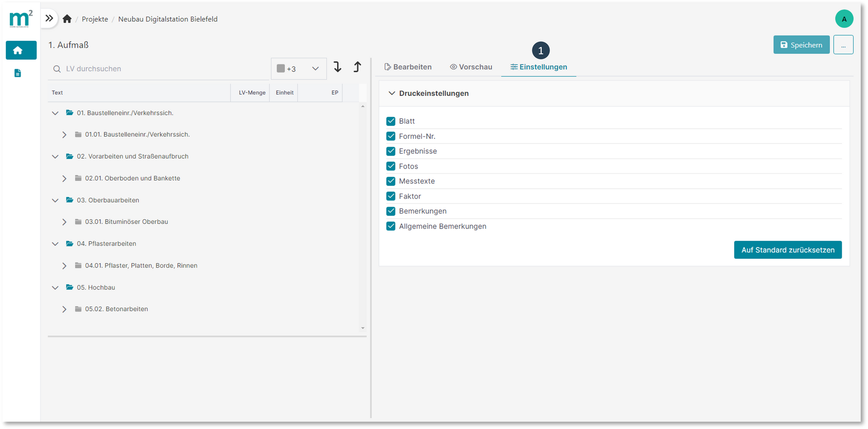Expand 02.01. Oberboden und Bankette
The image size is (868, 429).
tap(64, 179)
